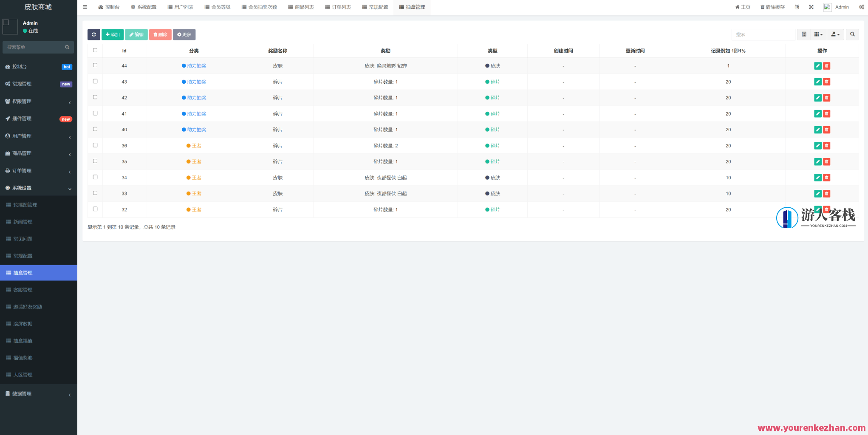Screen dimensions: 868x435
Task: Click the magnifier search button beside export
Action: coord(852,34)
